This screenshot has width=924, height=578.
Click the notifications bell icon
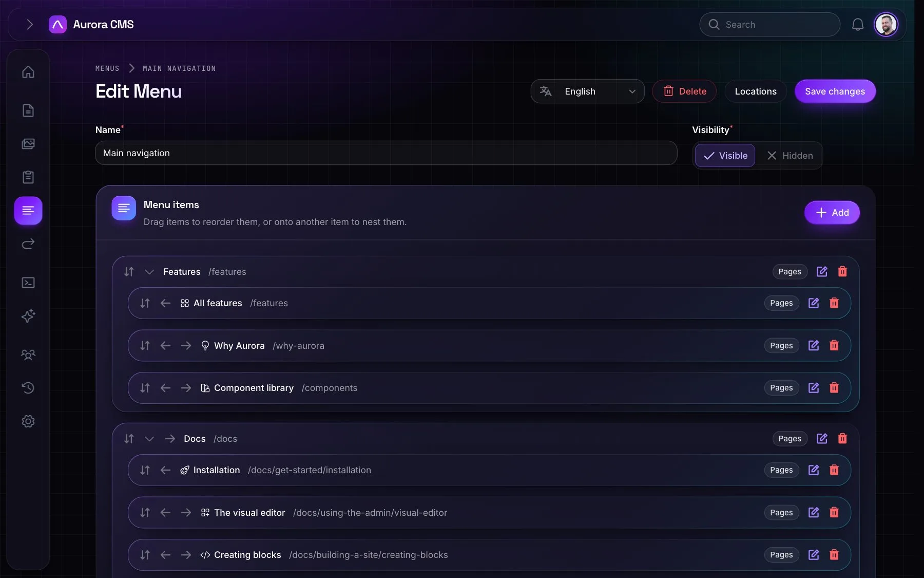[858, 25]
